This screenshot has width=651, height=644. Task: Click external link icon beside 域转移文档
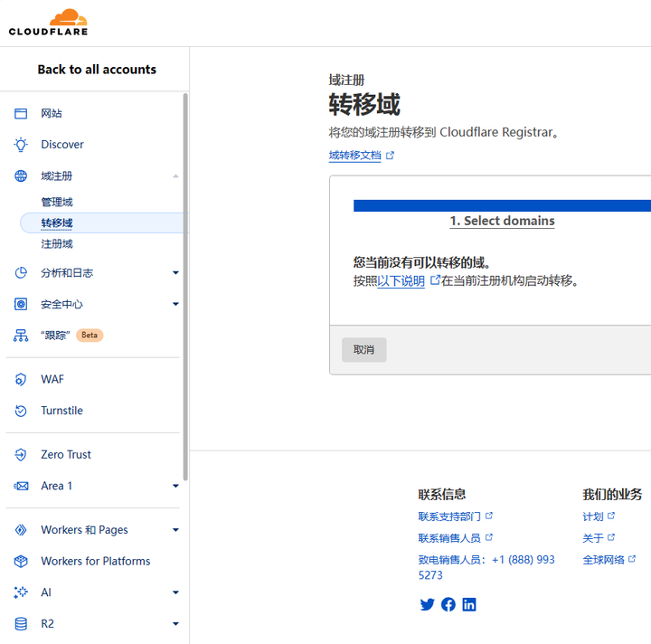[x=390, y=156]
